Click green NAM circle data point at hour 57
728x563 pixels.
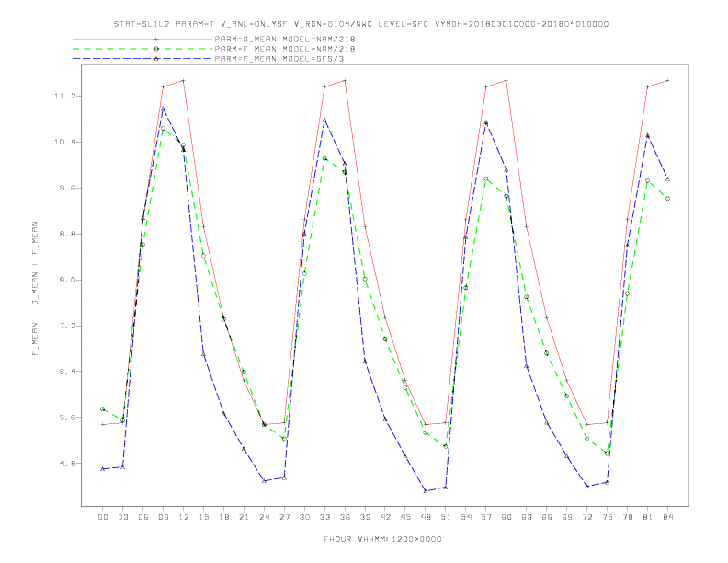pos(486,178)
